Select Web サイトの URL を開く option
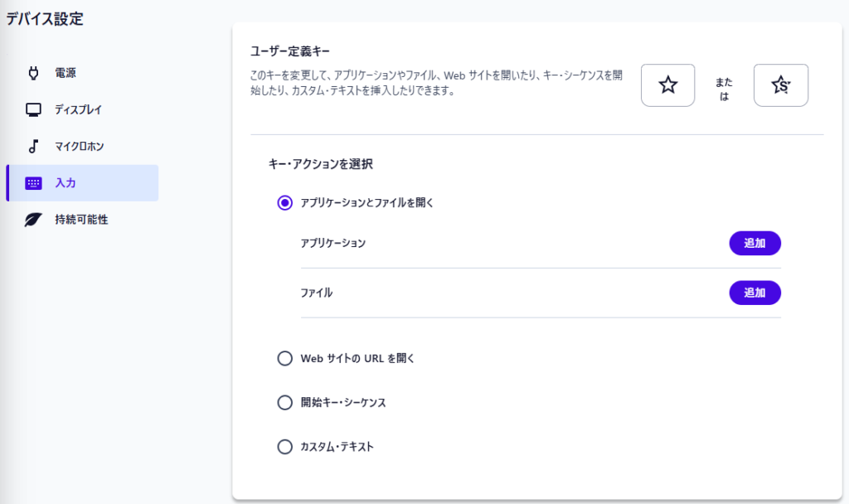 tap(285, 358)
